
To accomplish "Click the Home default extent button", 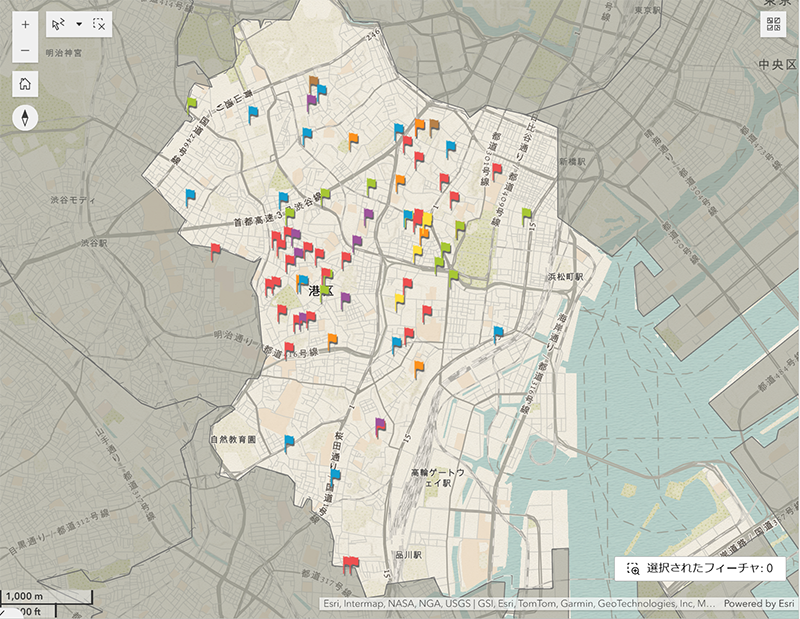I will click(x=25, y=84).
